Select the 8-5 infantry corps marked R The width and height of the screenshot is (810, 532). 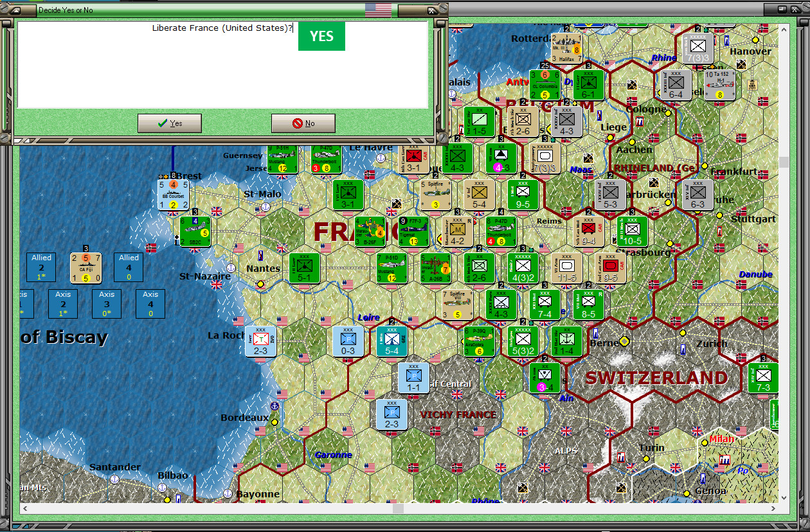pos(588,305)
